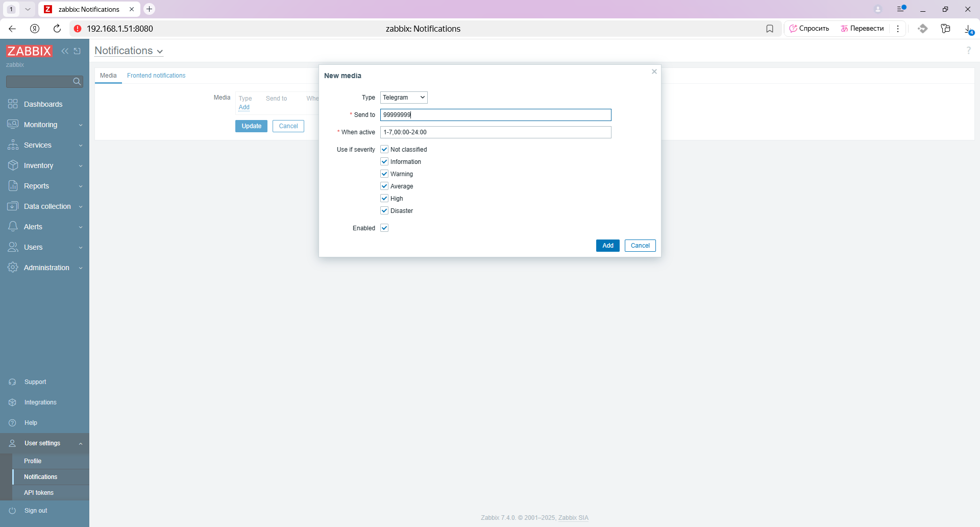Click Cancel next to the Update button
980x527 pixels.
288,126
